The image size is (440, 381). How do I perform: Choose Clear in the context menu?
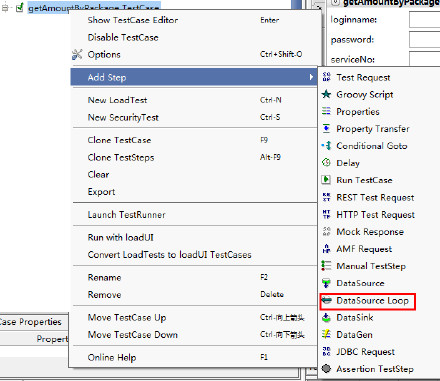click(x=195, y=174)
